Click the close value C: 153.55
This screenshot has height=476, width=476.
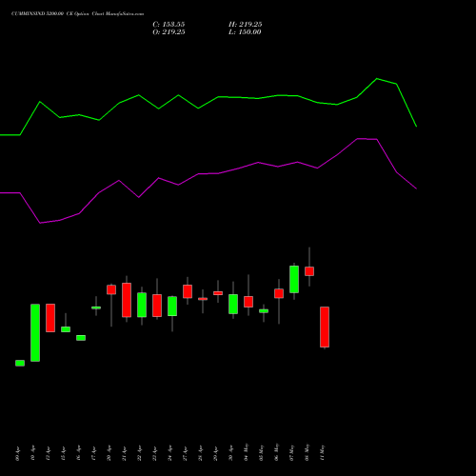pos(169,25)
